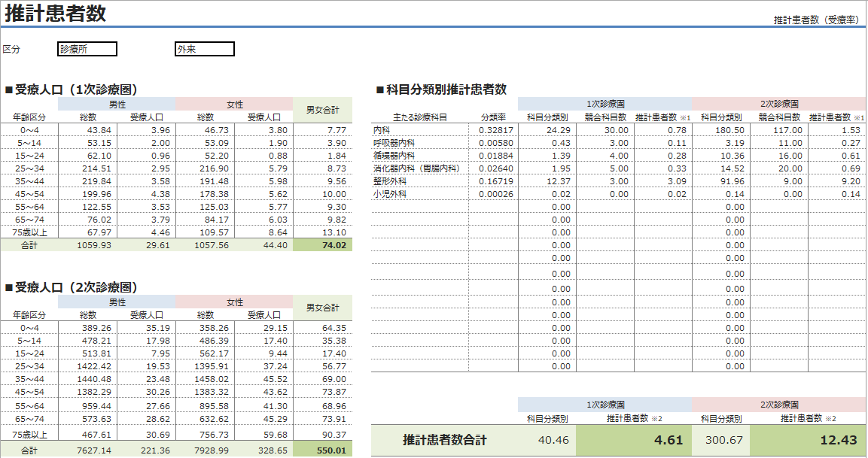Image resolution: width=868 pixels, height=458 pixels.
Task: Select the 328.65 female 受療人口 total
Action: 263,450
